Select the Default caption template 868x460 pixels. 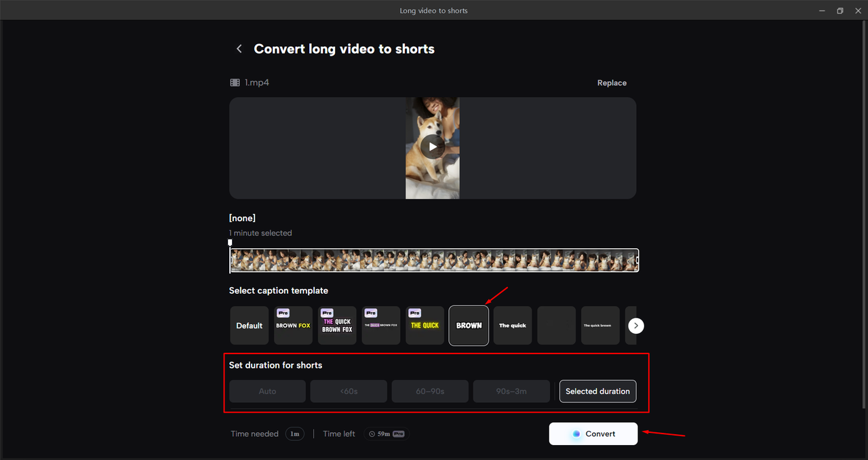coord(249,325)
